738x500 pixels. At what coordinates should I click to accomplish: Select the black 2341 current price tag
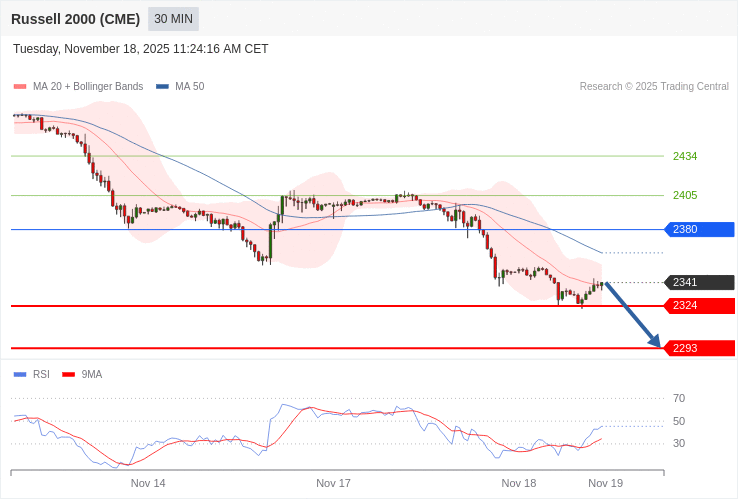click(699, 282)
